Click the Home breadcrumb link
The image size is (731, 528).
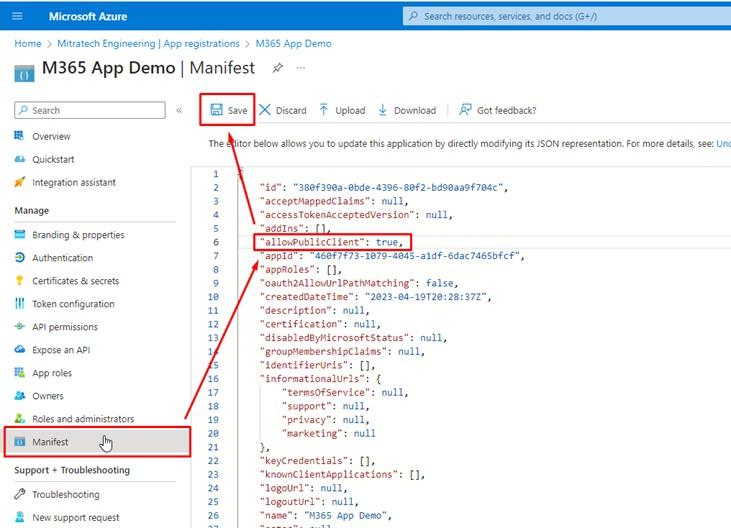pyautogui.click(x=28, y=43)
